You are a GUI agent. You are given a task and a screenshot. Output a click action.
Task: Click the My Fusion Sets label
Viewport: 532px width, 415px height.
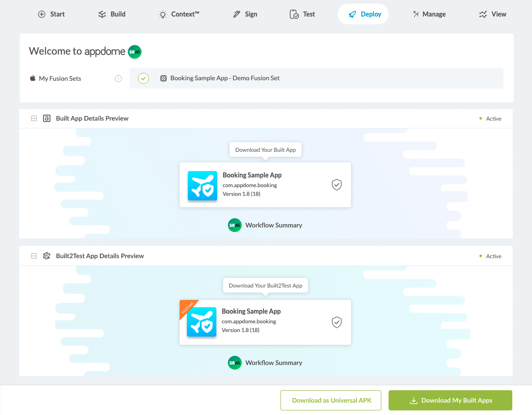60,78
